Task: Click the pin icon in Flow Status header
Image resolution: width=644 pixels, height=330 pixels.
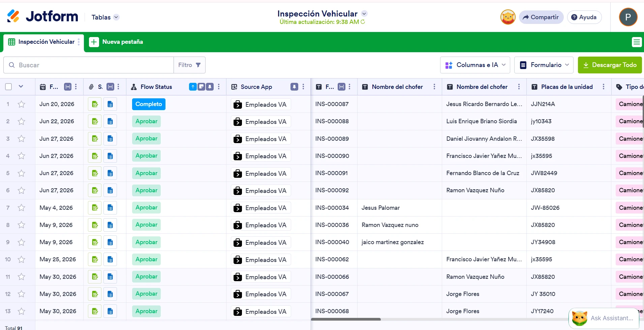Action: tap(210, 87)
